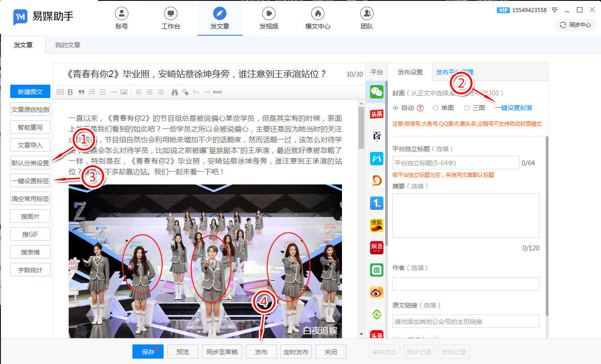This screenshot has height=364, width=601.
Task: Click the insert image toolbar icon
Action: tap(124, 92)
